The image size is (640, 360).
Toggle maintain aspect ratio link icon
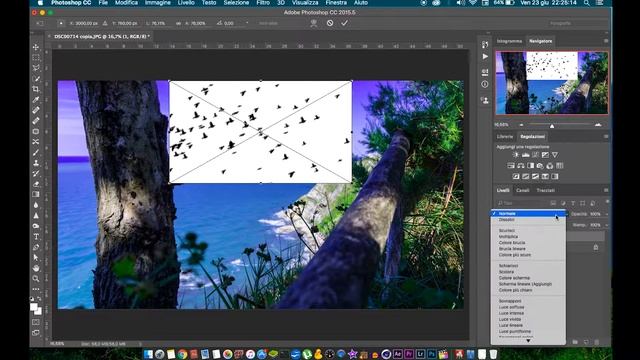[x=178, y=24]
